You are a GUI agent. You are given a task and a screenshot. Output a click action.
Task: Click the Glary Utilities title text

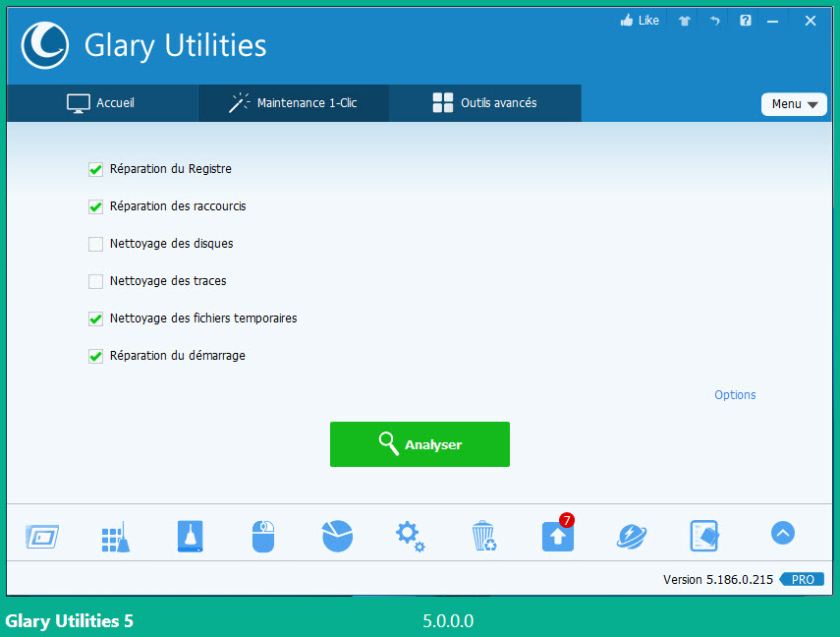(175, 45)
